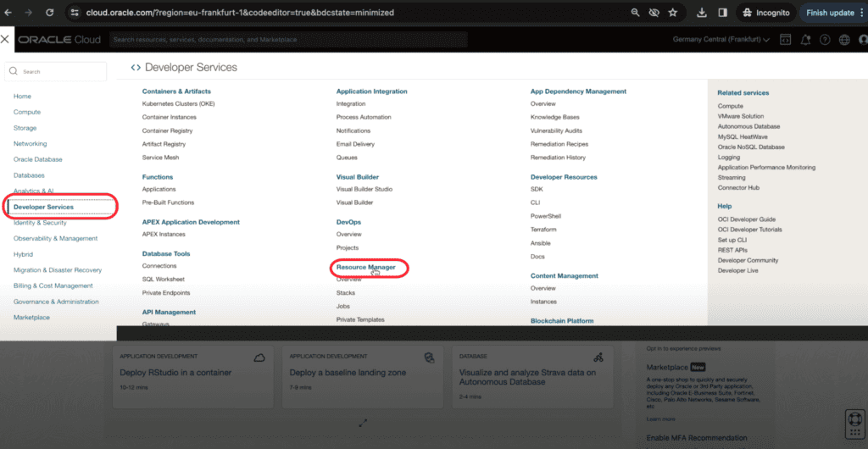Open the announcements bell icon
The image size is (868, 449).
point(805,40)
